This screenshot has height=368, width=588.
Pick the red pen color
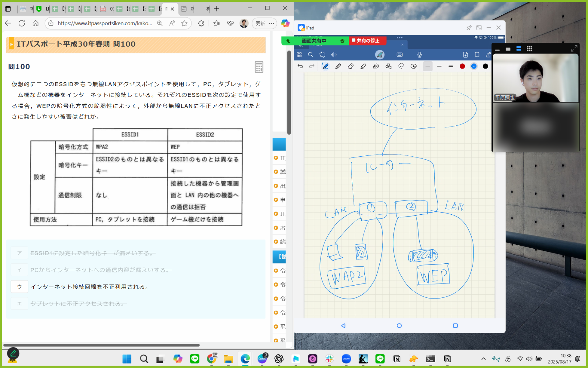(462, 66)
